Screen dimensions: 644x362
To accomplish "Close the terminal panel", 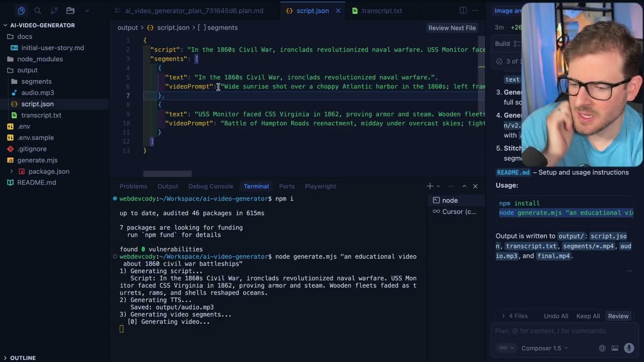I will pyautogui.click(x=475, y=186).
